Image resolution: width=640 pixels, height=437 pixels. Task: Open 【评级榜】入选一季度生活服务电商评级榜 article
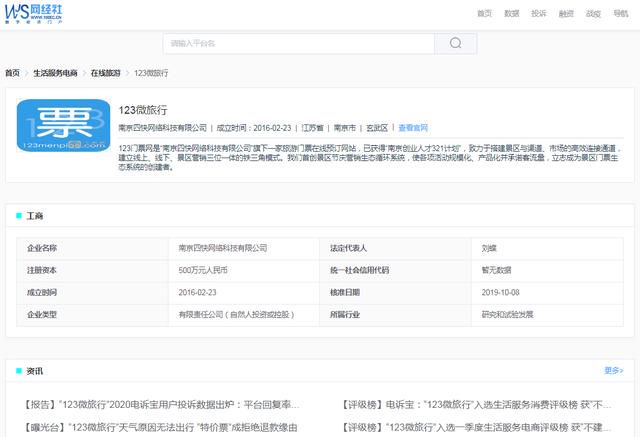pos(477,427)
